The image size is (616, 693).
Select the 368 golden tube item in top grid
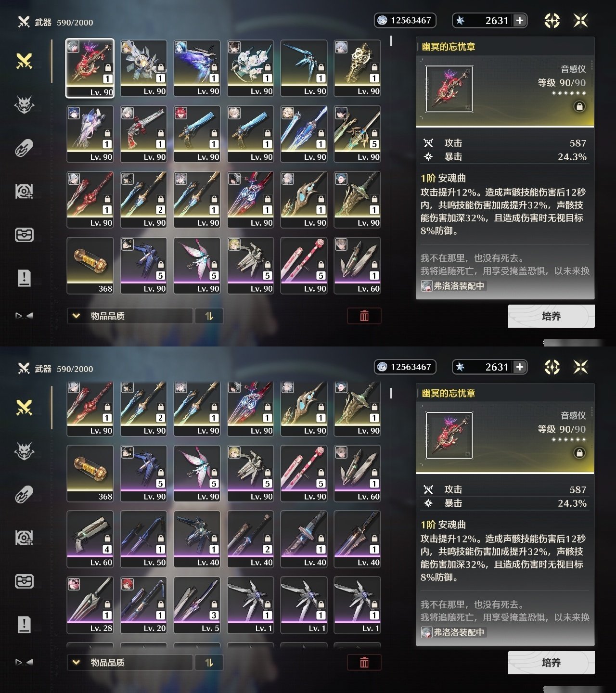[x=90, y=266]
